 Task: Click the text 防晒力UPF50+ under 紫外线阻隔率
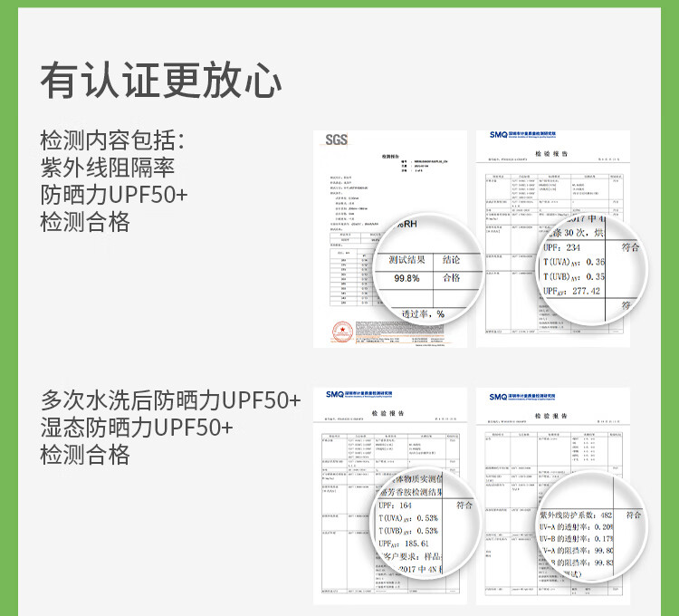pos(114,195)
